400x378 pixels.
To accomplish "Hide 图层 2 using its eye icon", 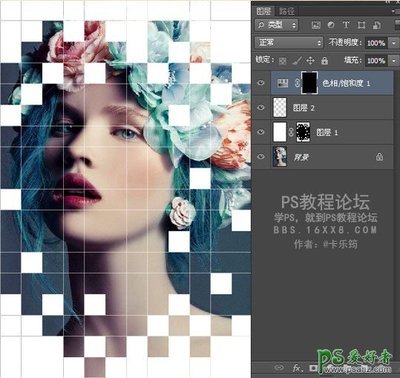I will point(261,108).
